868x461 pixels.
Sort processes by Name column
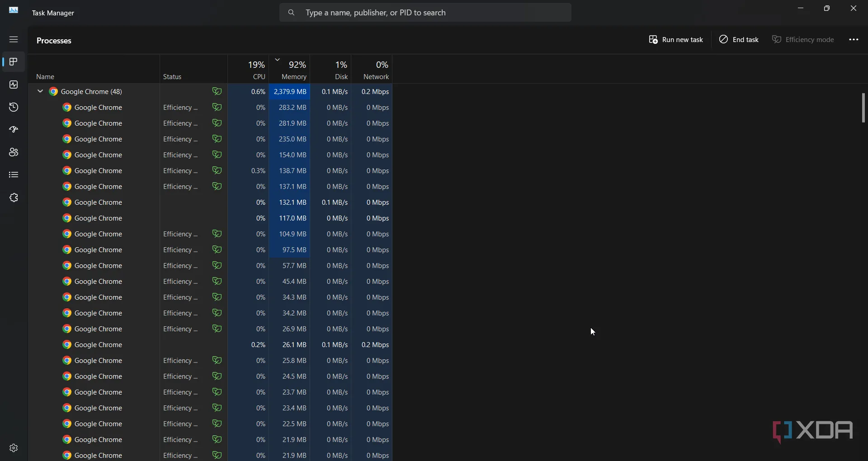(94, 69)
